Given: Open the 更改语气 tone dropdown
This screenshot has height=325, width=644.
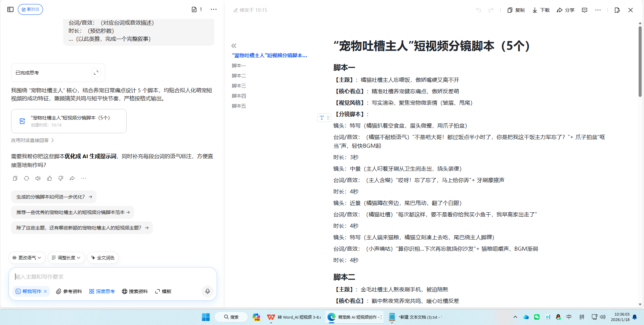Looking at the screenshot, I should click(x=27, y=257).
